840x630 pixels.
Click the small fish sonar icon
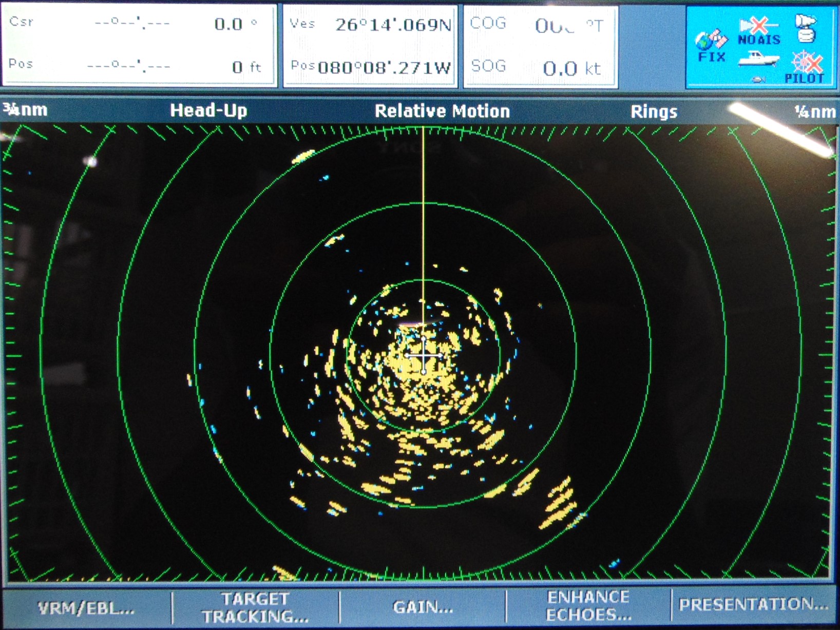click(758, 79)
